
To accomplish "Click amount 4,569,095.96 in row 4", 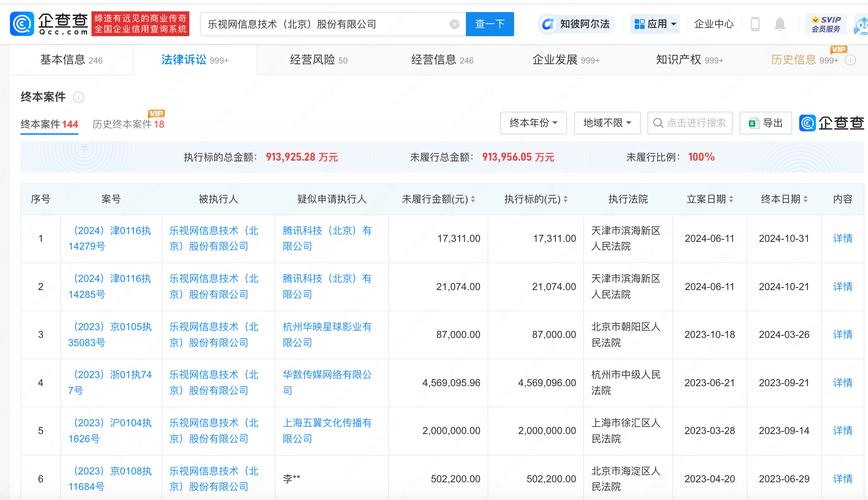I will pyautogui.click(x=451, y=383).
